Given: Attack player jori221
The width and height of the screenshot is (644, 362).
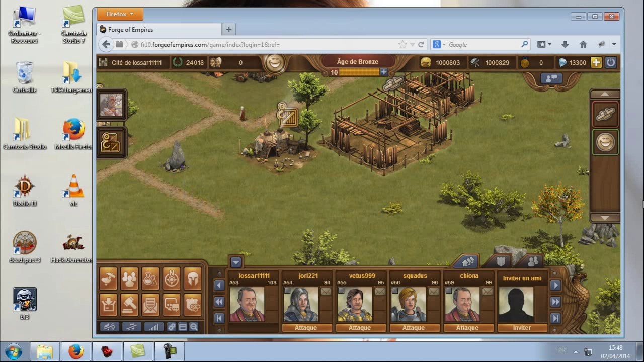Looking at the screenshot, I should tap(306, 328).
